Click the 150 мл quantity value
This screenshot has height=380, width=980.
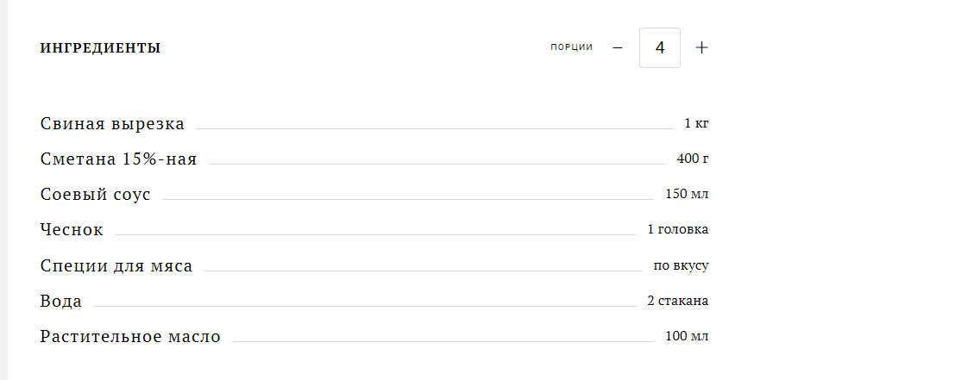tap(687, 194)
